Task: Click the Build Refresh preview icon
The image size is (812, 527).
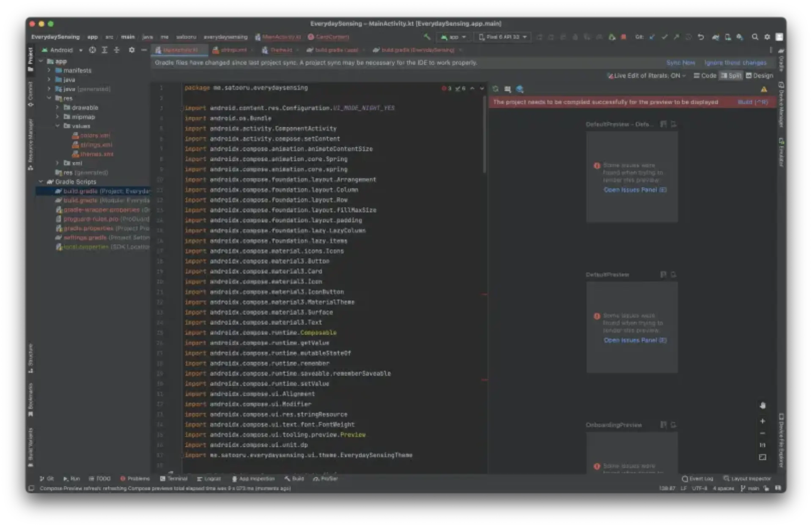Action: (495, 89)
